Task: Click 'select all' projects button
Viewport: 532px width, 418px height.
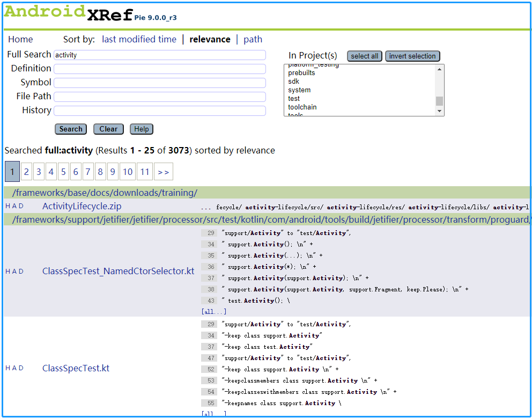Action: click(x=364, y=56)
